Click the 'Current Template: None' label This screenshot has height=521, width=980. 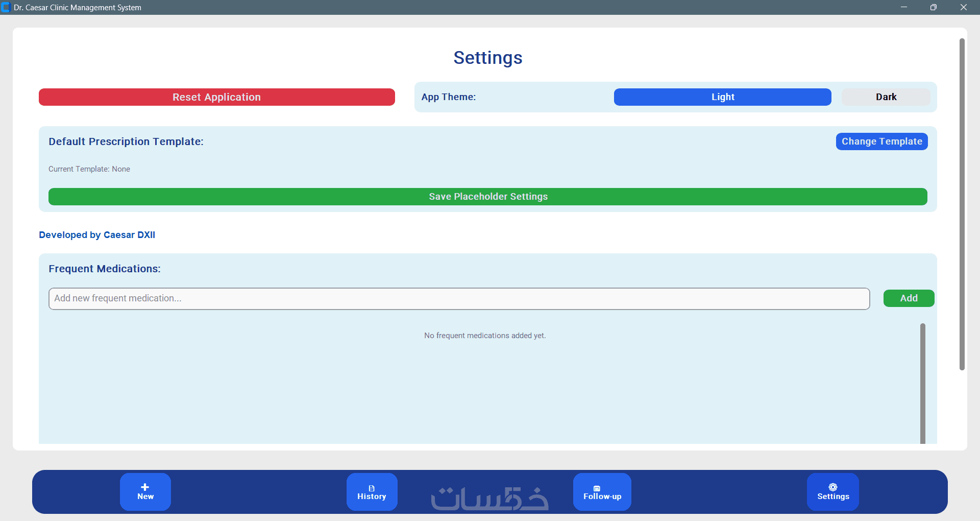(x=89, y=169)
